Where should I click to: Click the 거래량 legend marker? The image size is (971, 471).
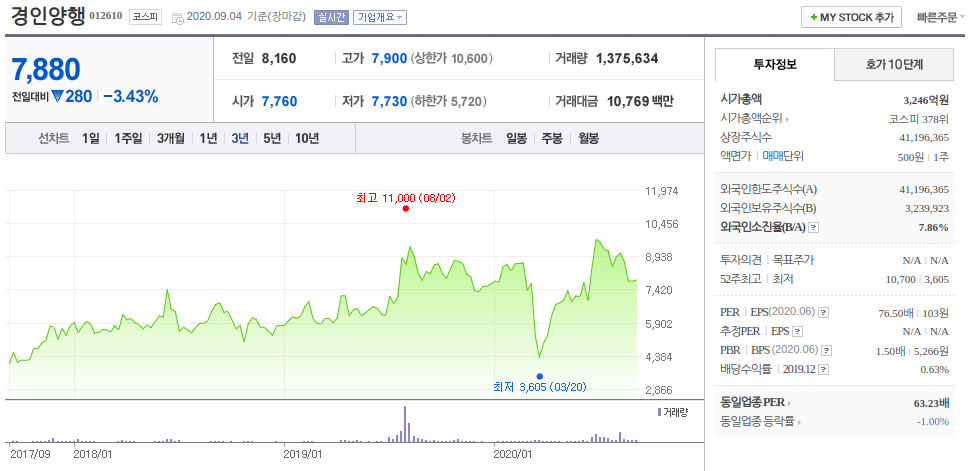(x=659, y=412)
